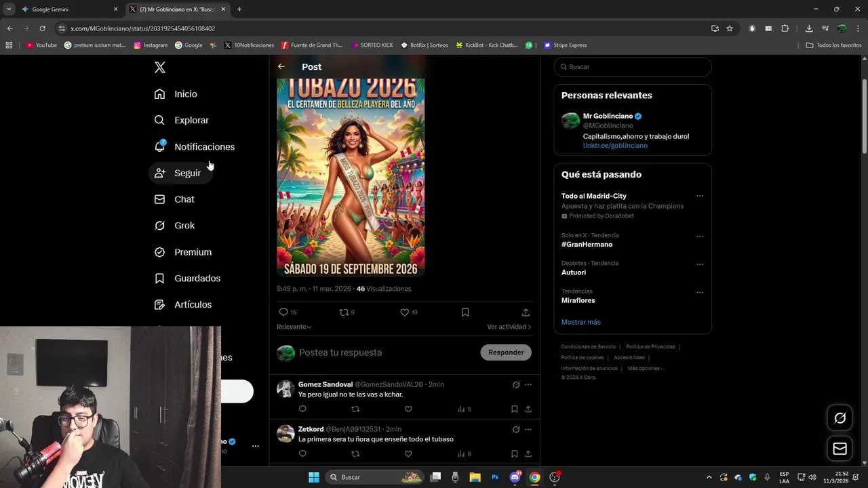Open the SORTEO KICK bookmark

pos(372,45)
